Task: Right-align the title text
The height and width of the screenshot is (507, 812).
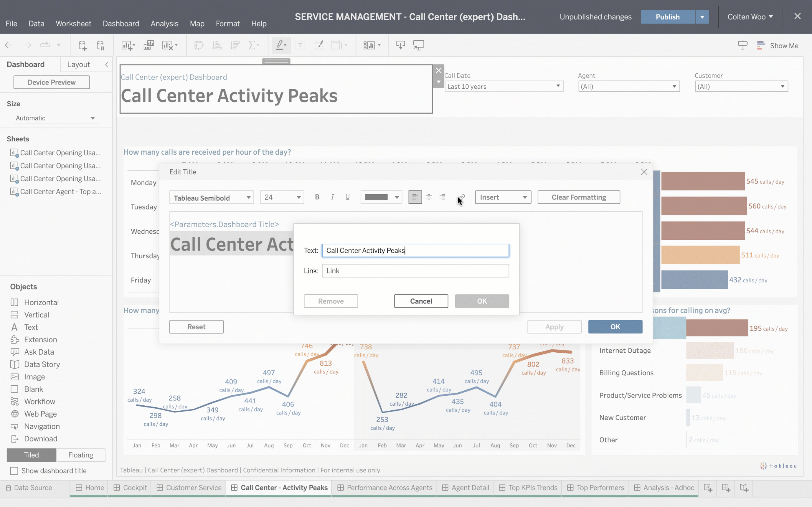Action: point(443,197)
